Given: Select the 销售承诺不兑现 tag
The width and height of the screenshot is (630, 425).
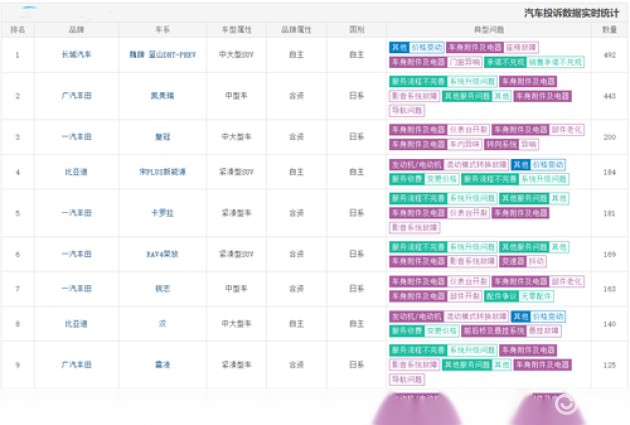Looking at the screenshot, I should [x=555, y=62].
